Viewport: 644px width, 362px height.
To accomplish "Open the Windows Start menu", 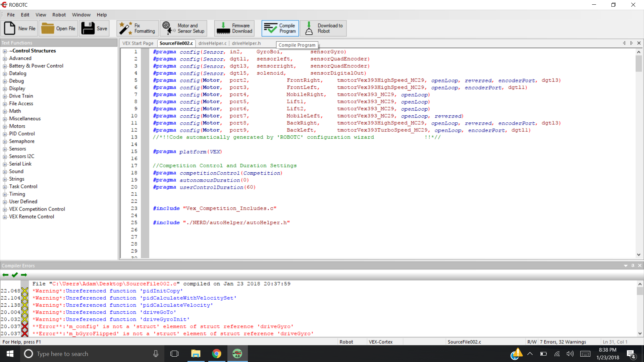I will click(10, 354).
